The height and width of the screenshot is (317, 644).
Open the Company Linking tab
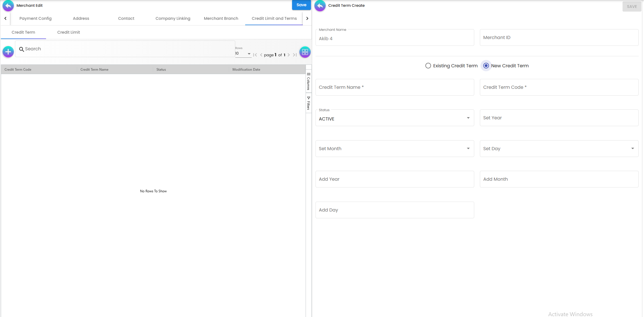click(x=173, y=18)
